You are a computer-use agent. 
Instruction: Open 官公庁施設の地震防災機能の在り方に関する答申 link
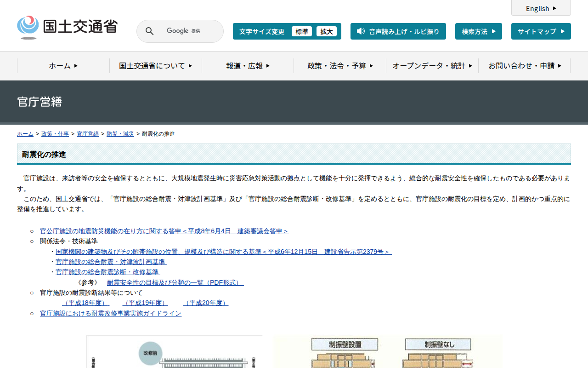point(164,231)
